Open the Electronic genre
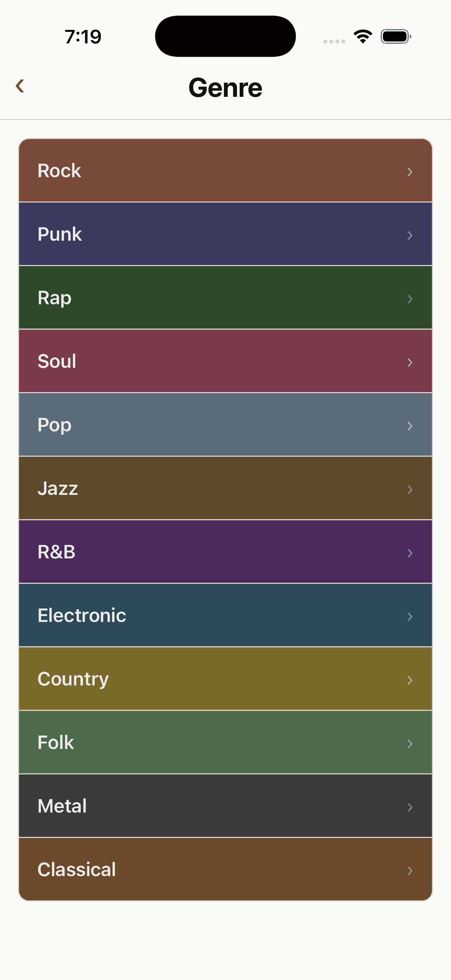The height and width of the screenshot is (980, 451). click(225, 615)
